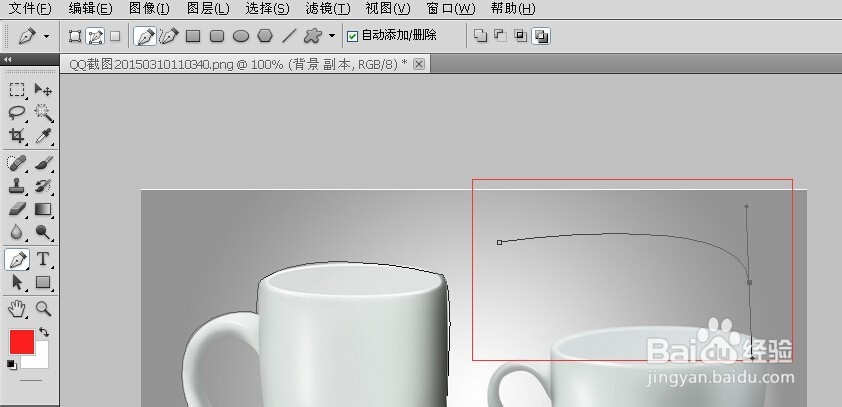Open the 编辑(E) menu
Viewport: 842px width, 407px height.
click(x=91, y=8)
